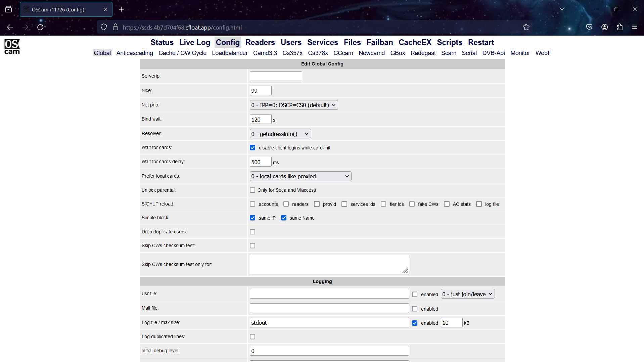Open the Users menu
This screenshot has height=362, width=644.
291,42
